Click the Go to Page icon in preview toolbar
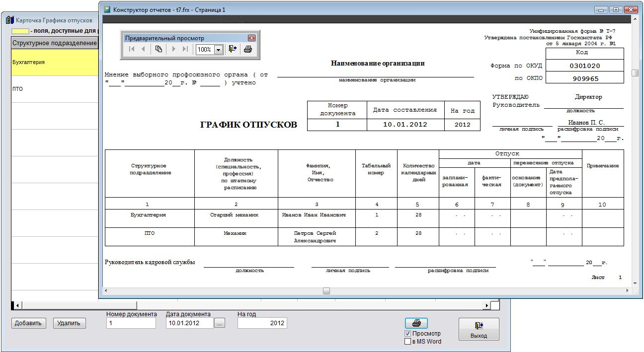The image size is (644, 352). [159, 49]
